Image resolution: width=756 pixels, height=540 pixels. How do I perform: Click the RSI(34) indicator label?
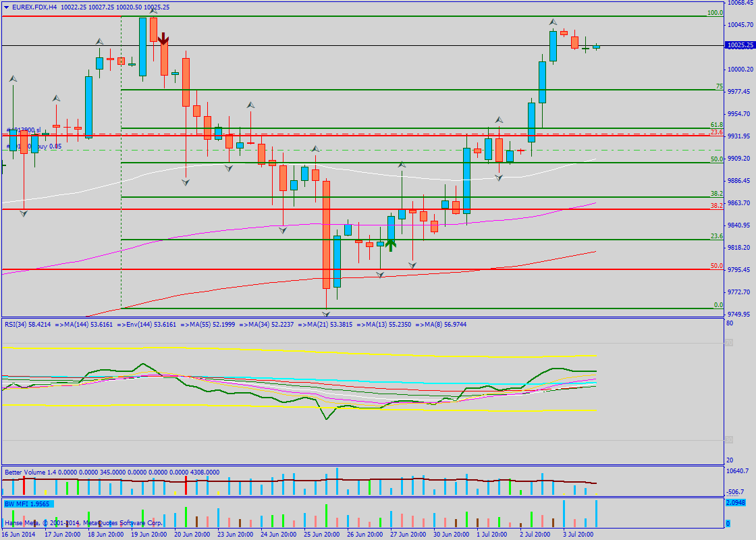click(x=28, y=325)
